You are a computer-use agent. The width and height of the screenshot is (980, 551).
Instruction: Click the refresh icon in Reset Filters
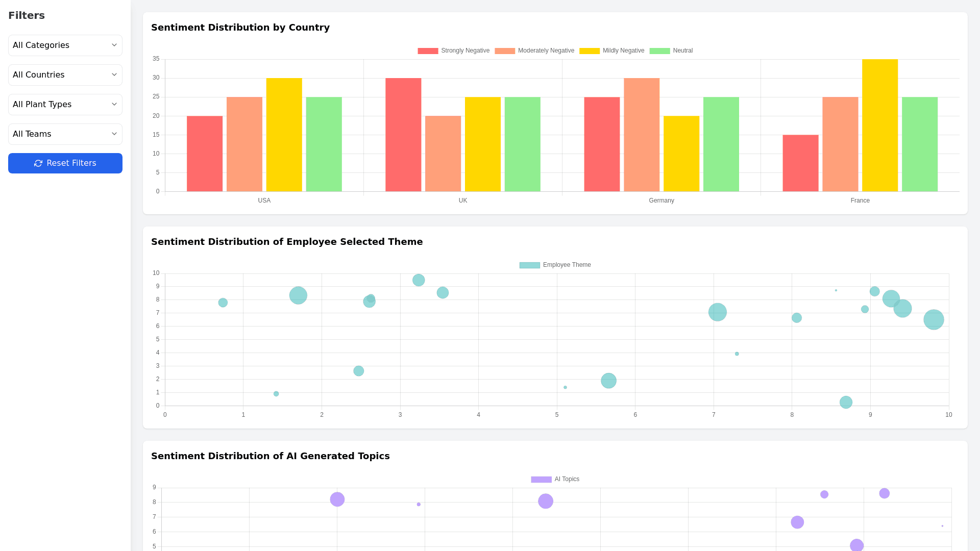click(38, 163)
